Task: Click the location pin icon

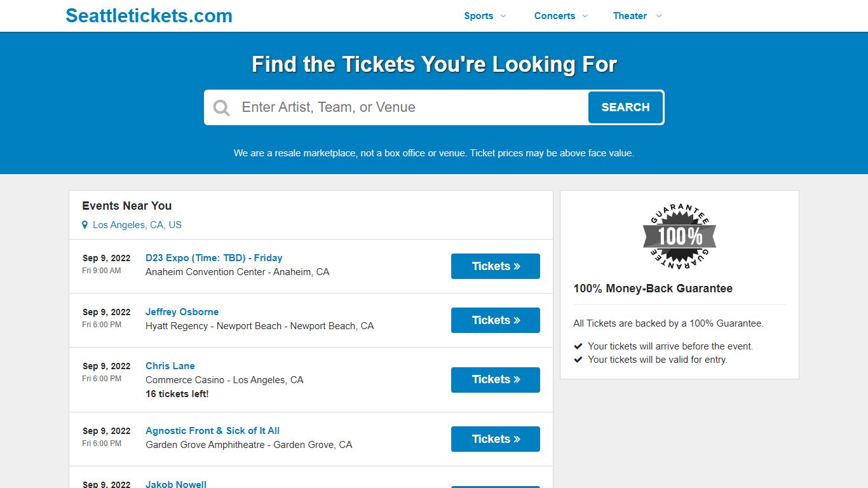Action: coord(85,225)
